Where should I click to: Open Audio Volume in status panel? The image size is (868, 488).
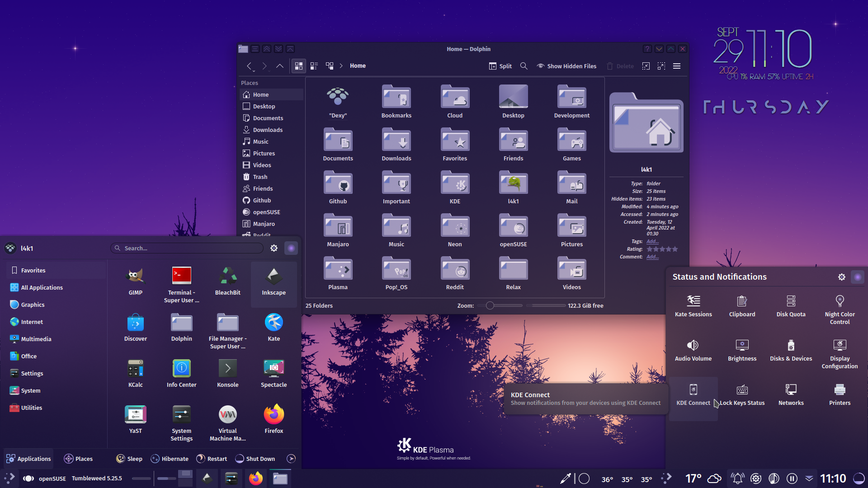pos(693,350)
